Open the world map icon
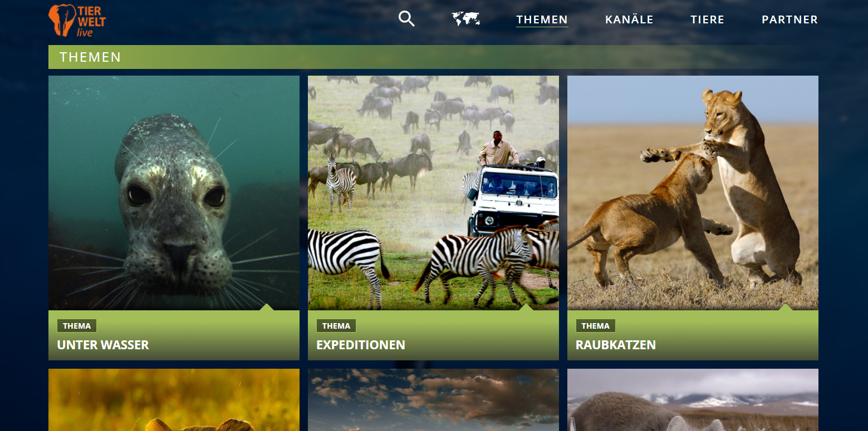This screenshot has height=431, width=868. 465,19
